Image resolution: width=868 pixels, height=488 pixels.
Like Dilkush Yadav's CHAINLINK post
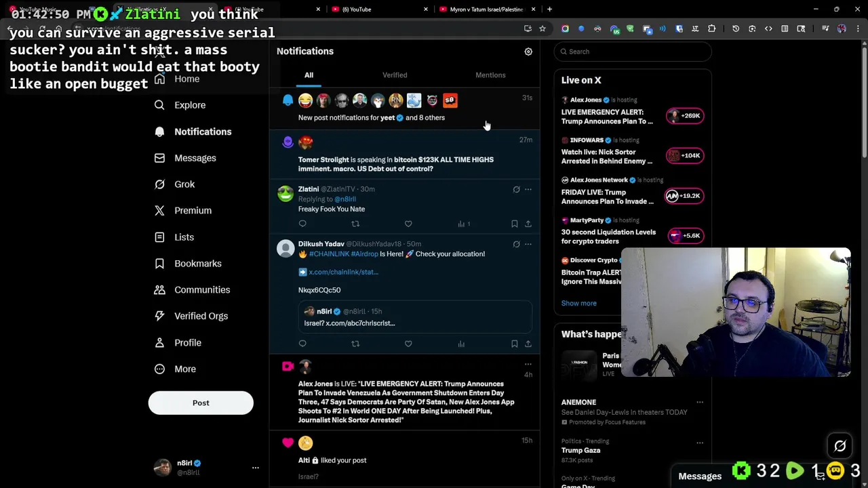[x=408, y=344]
